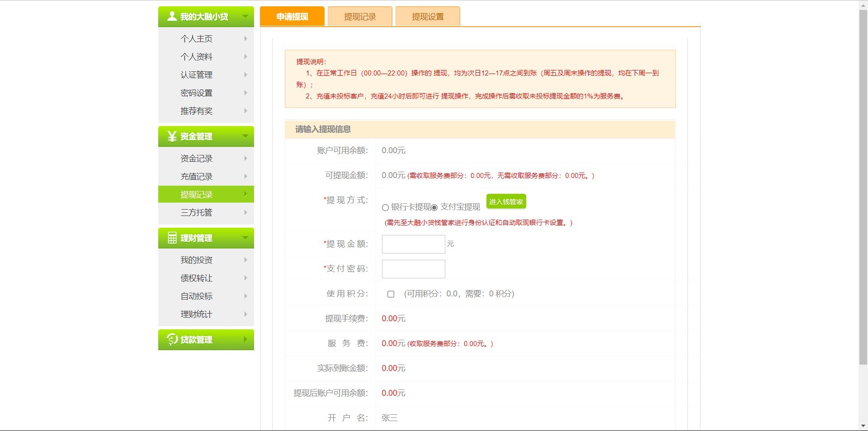The image size is (868, 431).
Task: Click the 提现金额 input field
Action: [x=413, y=244]
